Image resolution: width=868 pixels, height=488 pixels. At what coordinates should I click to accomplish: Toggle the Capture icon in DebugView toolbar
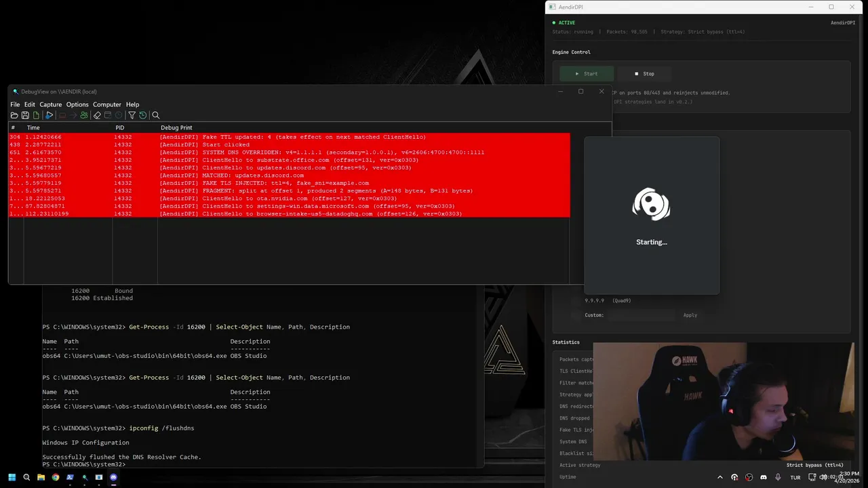coord(50,115)
